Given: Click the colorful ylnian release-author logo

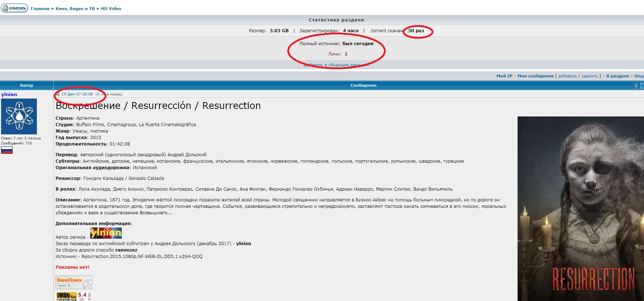Looking at the screenshot, I should (x=106, y=233).
